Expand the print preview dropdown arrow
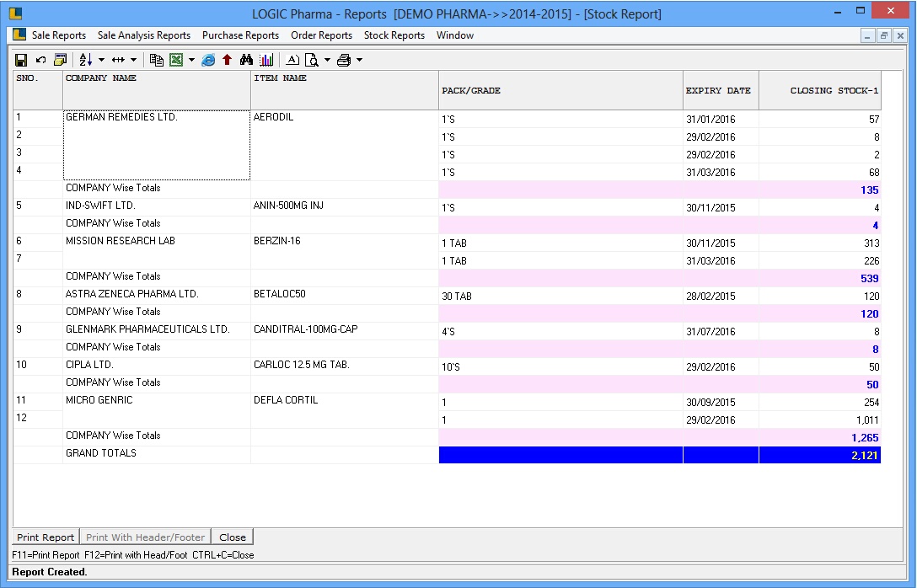Viewport: 917px width, 588px height. 327,60
